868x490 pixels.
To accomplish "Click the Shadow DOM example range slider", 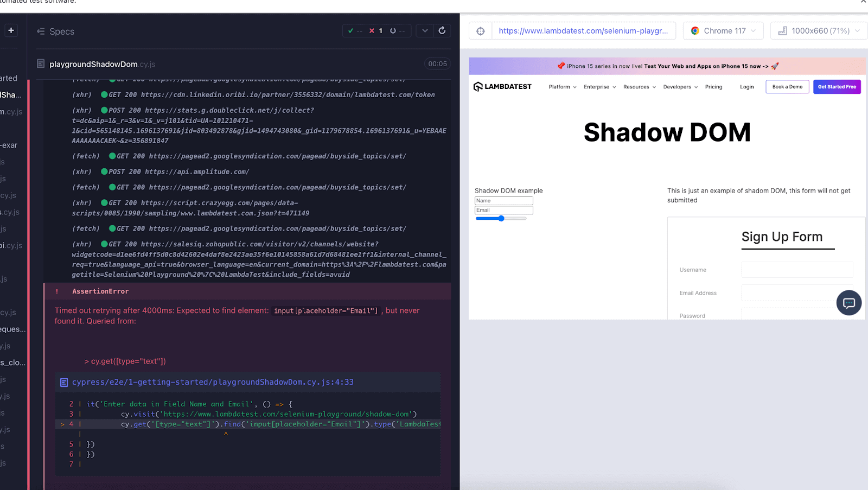I will [x=501, y=219].
